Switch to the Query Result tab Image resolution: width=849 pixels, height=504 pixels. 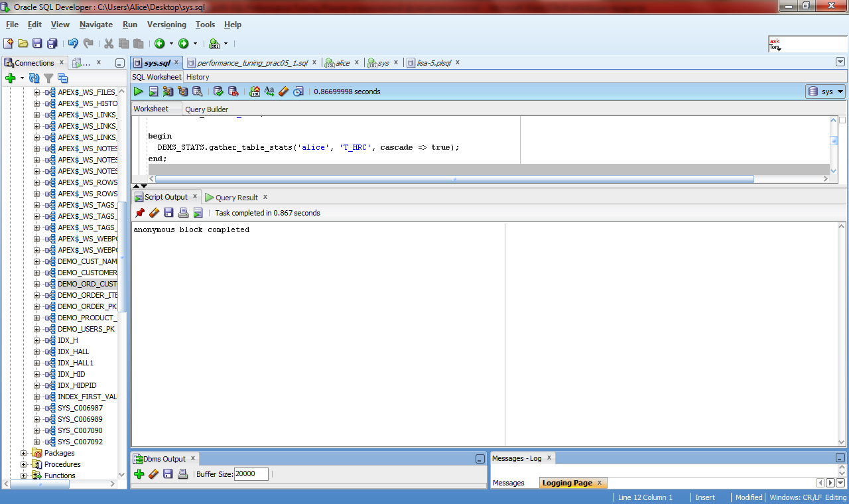pyautogui.click(x=237, y=198)
